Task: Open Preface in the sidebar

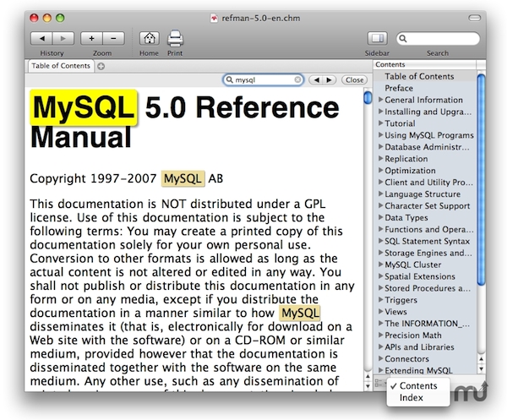Action: coord(399,88)
